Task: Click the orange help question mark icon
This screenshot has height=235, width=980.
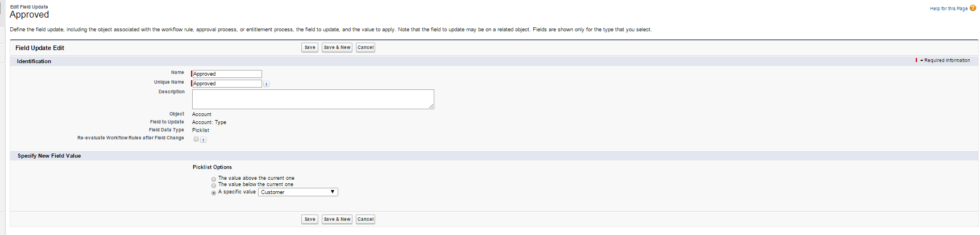Action: click(x=973, y=8)
